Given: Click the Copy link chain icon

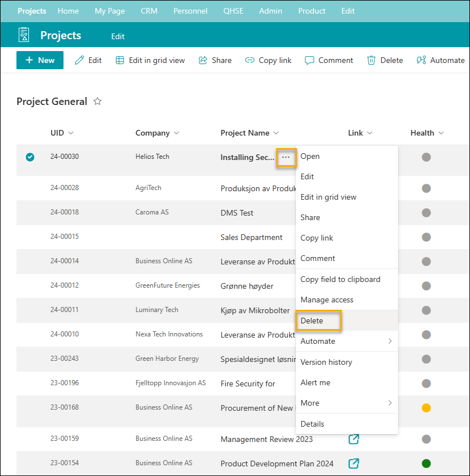Looking at the screenshot, I should pyautogui.click(x=249, y=60).
